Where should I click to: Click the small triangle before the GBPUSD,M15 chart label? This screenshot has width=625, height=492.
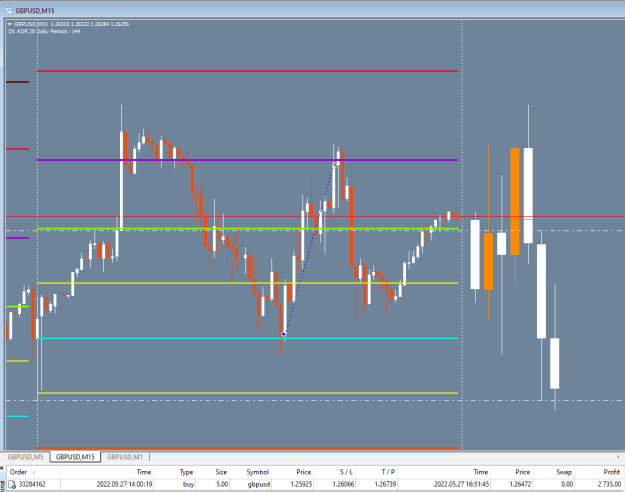[x=10, y=24]
